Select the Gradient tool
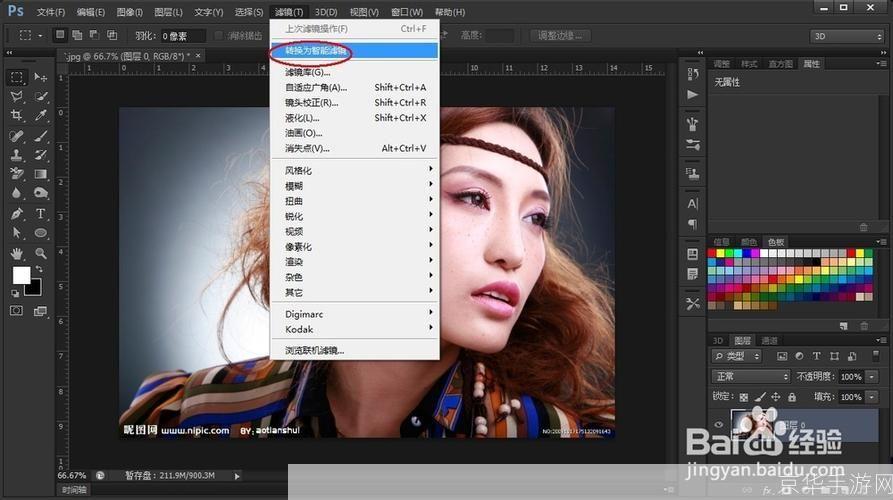This screenshot has width=893, height=500. 40,174
